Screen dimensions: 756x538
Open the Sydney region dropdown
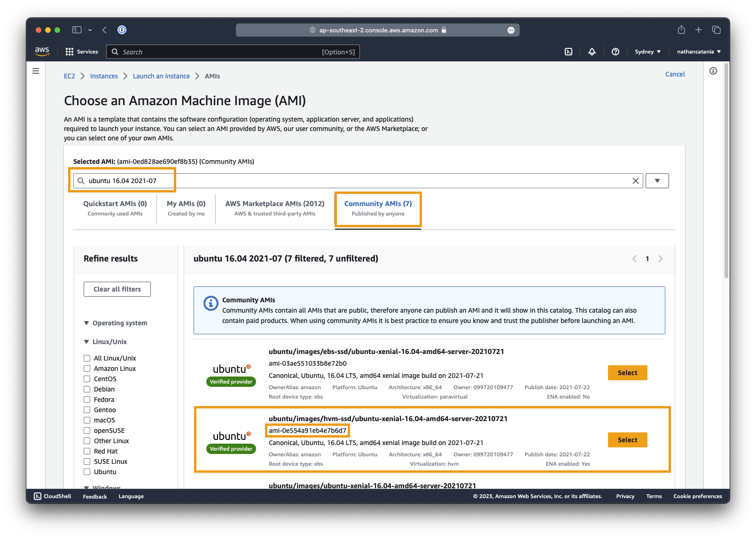coord(647,52)
